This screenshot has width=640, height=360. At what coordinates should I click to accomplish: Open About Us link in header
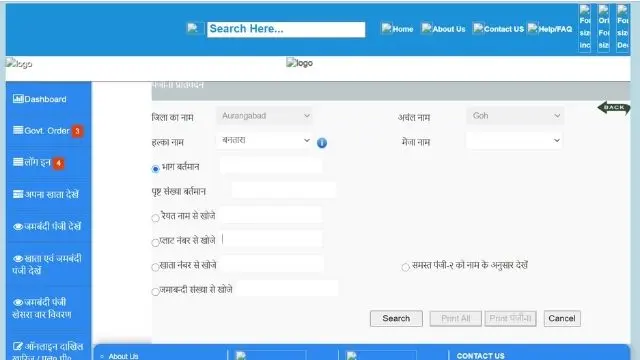click(443, 29)
